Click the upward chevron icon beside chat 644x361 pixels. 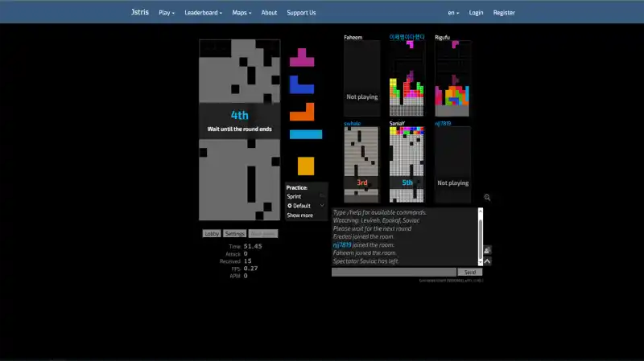(x=487, y=261)
